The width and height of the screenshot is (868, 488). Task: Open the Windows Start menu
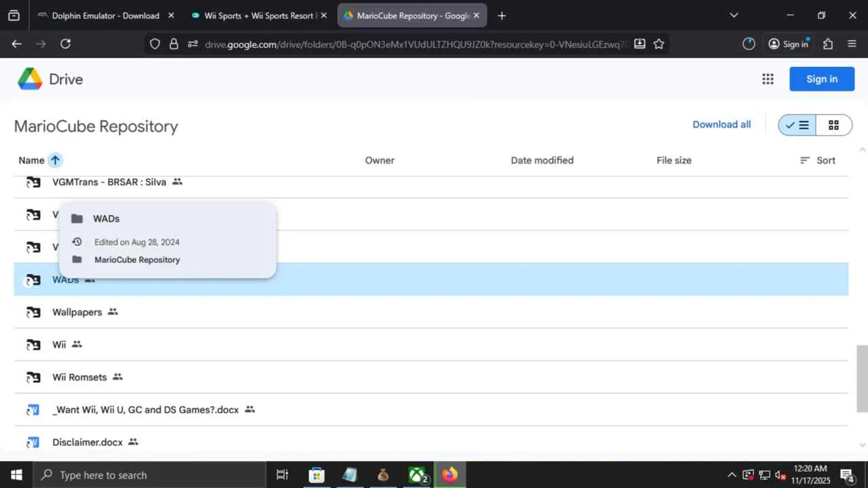pyautogui.click(x=16, y=475)
